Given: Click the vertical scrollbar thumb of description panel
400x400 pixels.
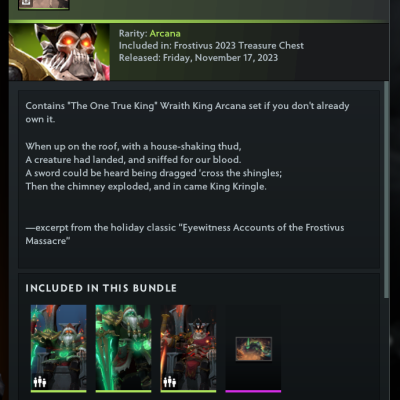Looking at the screenshot, I should (386, 190).
